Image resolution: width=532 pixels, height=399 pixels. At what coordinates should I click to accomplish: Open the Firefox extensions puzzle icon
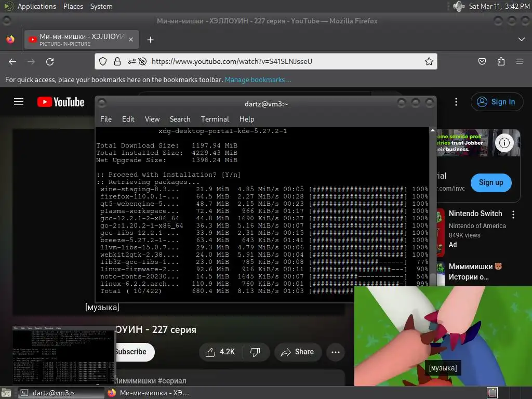501,61
